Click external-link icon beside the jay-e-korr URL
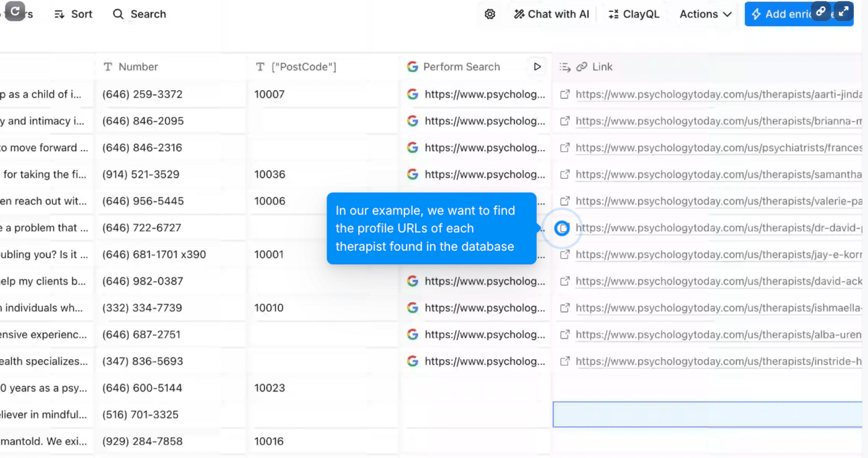 coord(565,254)
